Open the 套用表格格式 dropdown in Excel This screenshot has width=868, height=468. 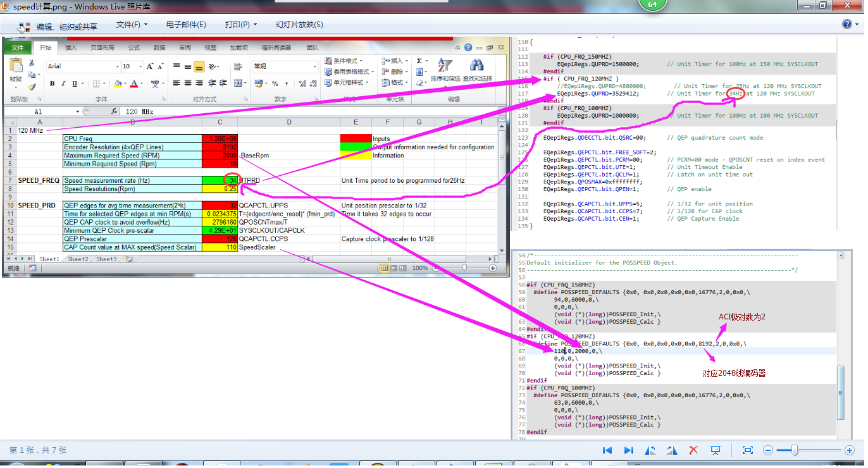coord(348,71)
